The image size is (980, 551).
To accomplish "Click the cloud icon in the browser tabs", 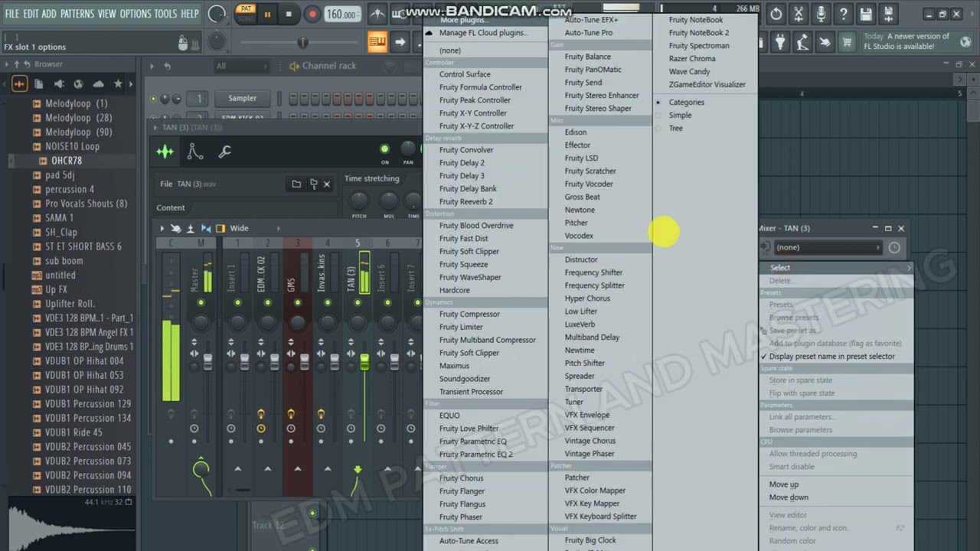I will click(98, 83).
